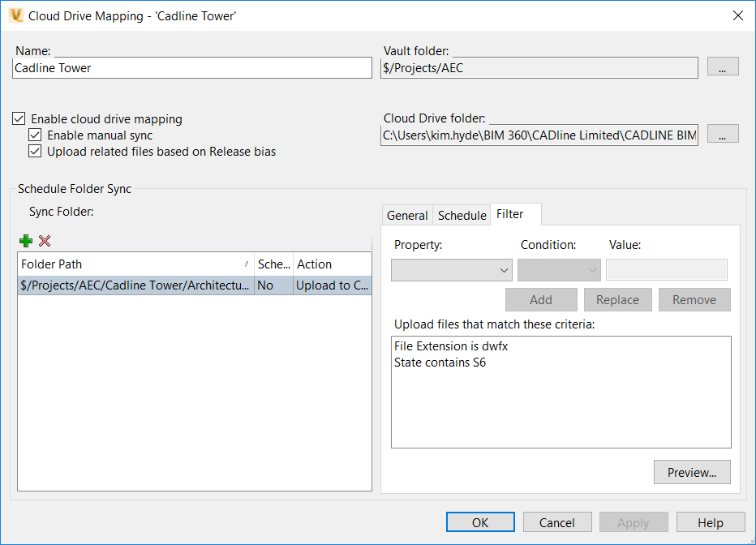The image size is (756, 545).
Task: Open Help for this dialog
Action: (x=711, y=522)
